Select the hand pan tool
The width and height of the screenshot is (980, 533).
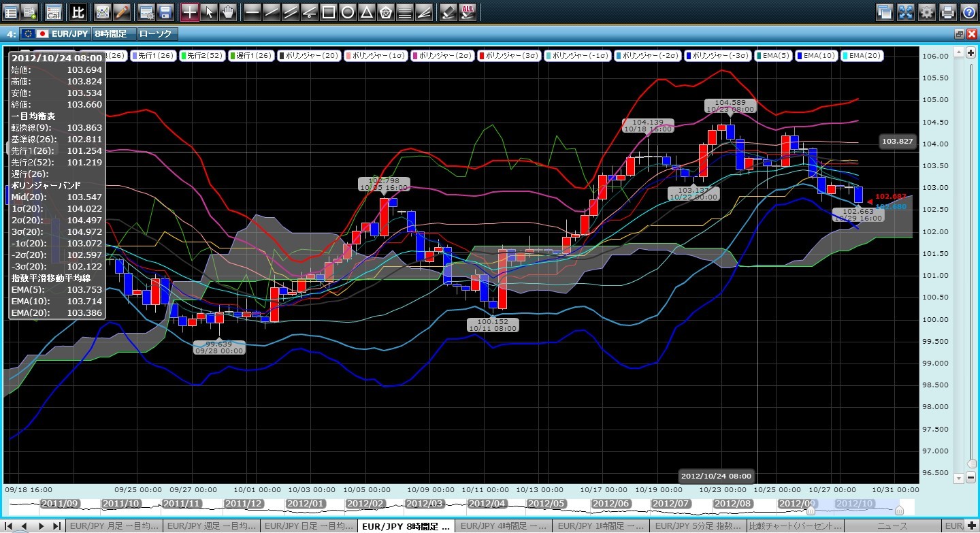tap(228, 12)
